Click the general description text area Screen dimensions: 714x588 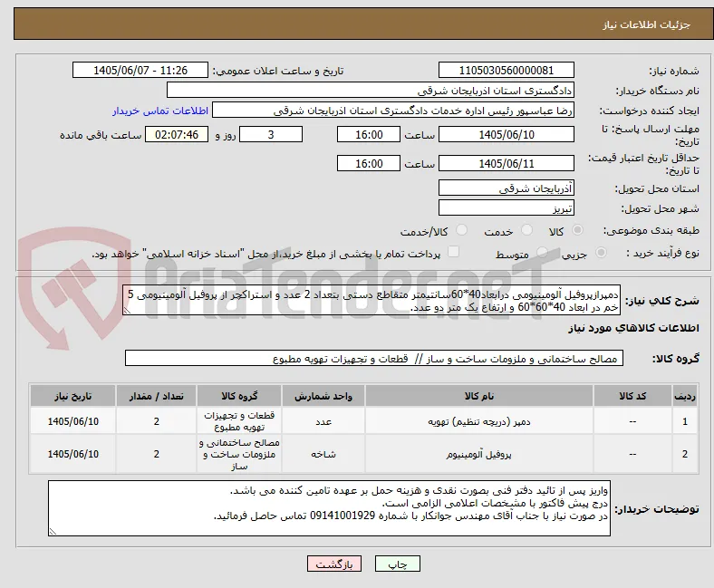point(371,301)
